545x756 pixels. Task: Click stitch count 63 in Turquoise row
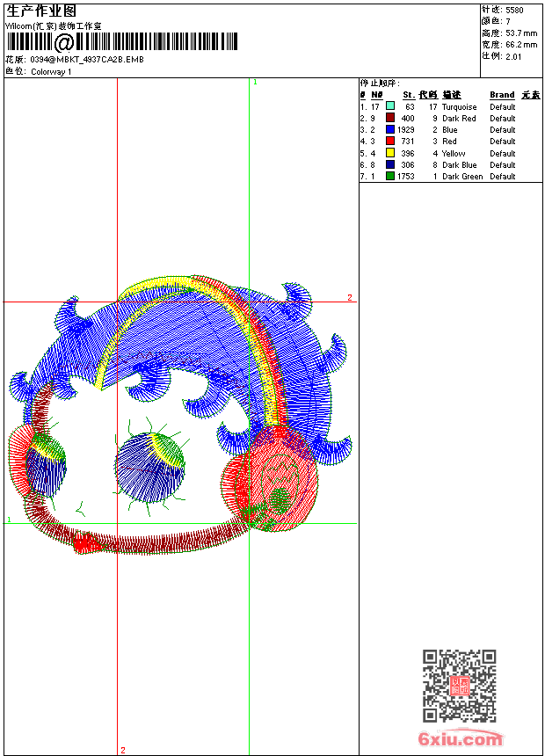tap(410, 107)
